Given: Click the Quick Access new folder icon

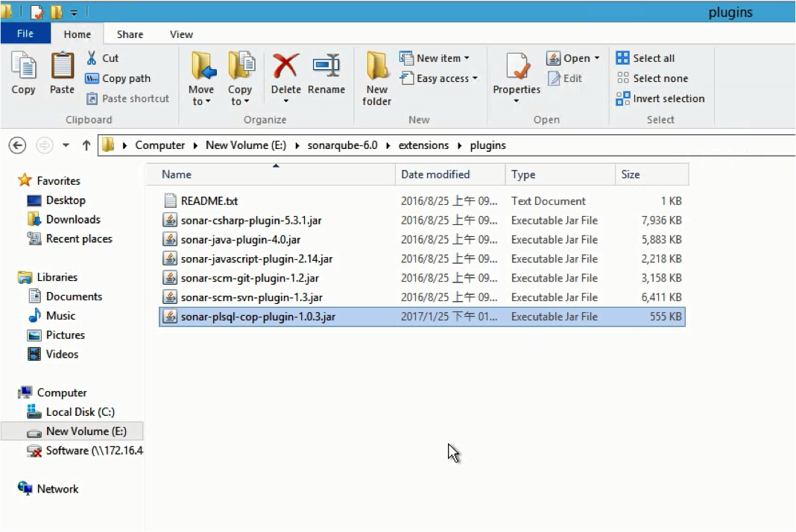Looking at the screenshot, I should coord(56,12).
